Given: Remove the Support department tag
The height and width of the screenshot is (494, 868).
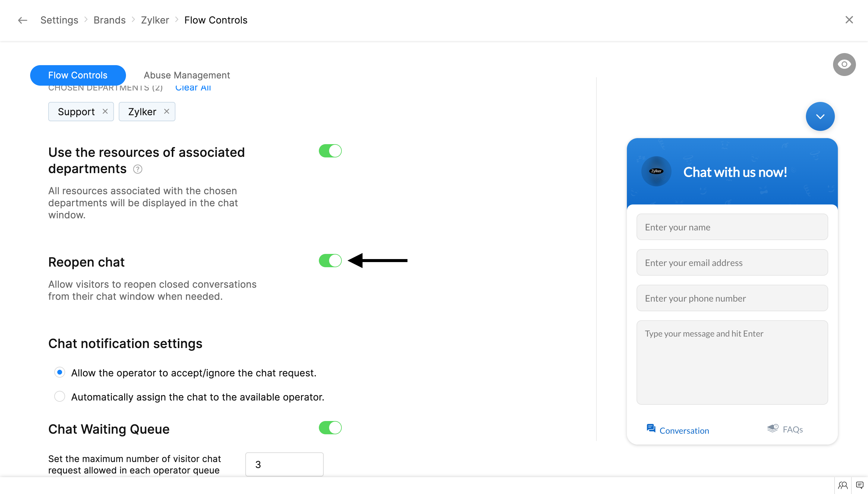Looking at the screenshot, I should pyautogui.click(x=105, y=111).
